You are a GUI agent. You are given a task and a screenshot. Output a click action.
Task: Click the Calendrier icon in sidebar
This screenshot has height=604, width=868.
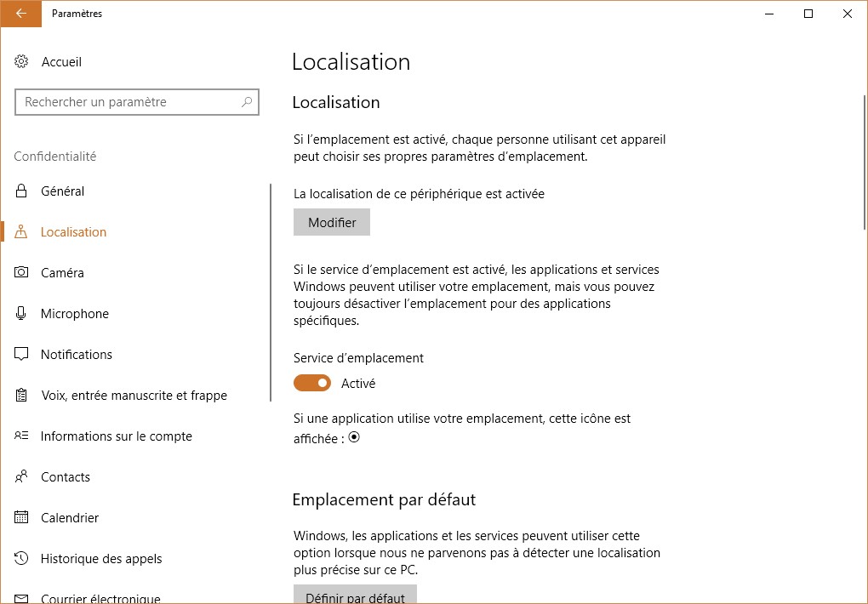pyautogui.click(x=22, y=518)
